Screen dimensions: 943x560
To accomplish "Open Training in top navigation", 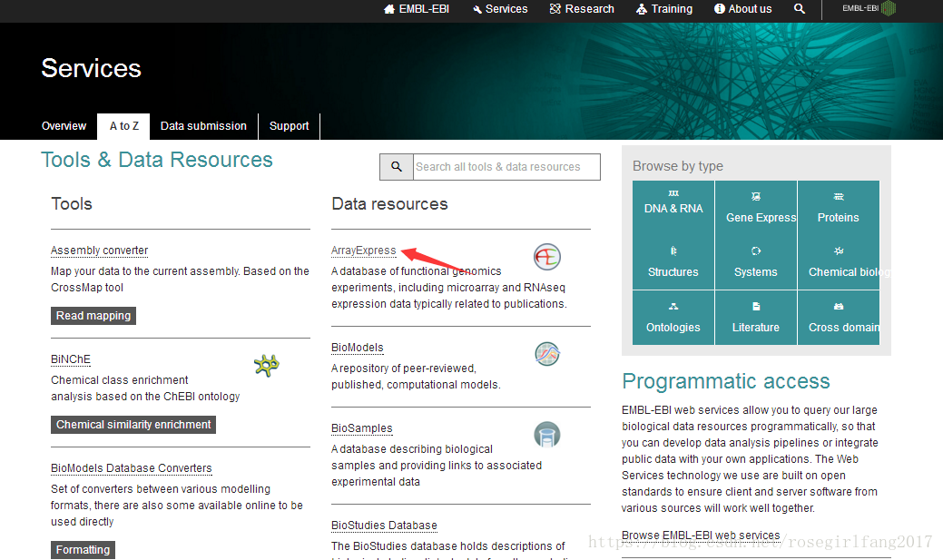I will [x=664, y=9].
